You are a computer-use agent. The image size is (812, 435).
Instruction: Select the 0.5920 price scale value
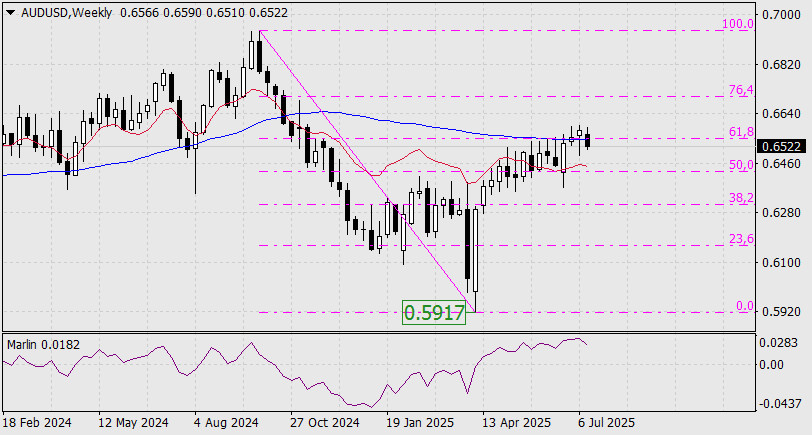tap(780, 312)
